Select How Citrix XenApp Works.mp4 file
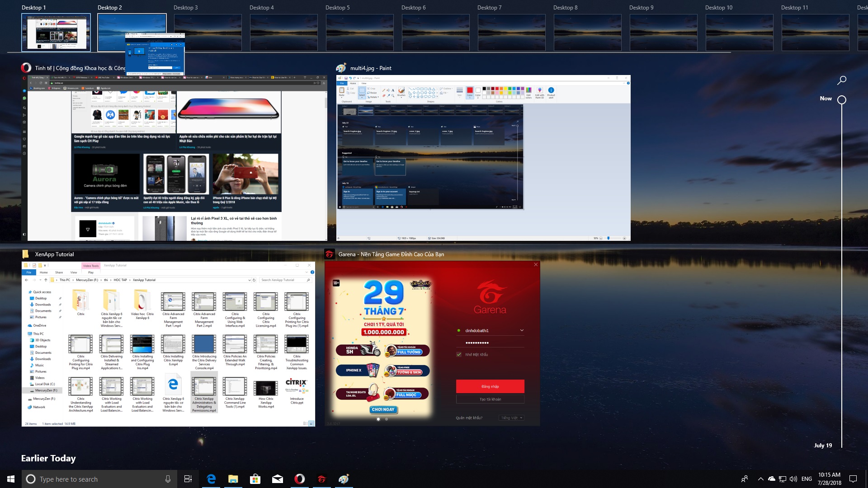This screenshot has height=488, width=868. pyautogui.click(x=266, y=393)
